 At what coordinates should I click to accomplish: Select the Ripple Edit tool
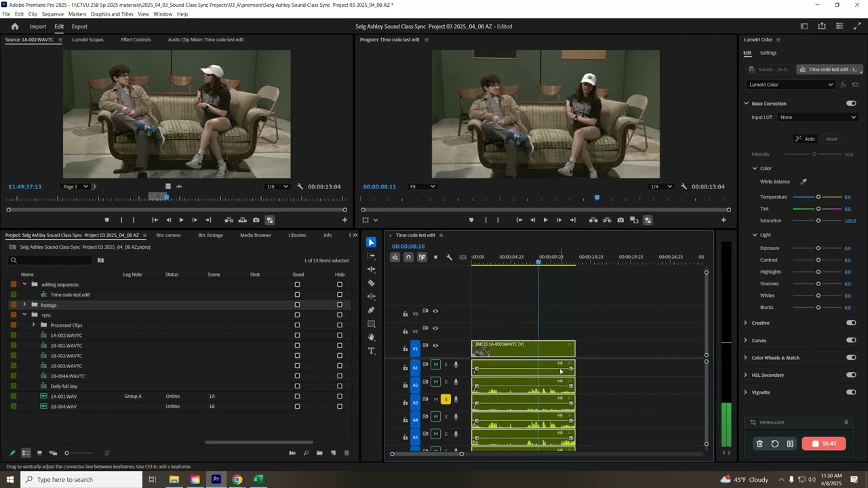click(x=371, y=270)
